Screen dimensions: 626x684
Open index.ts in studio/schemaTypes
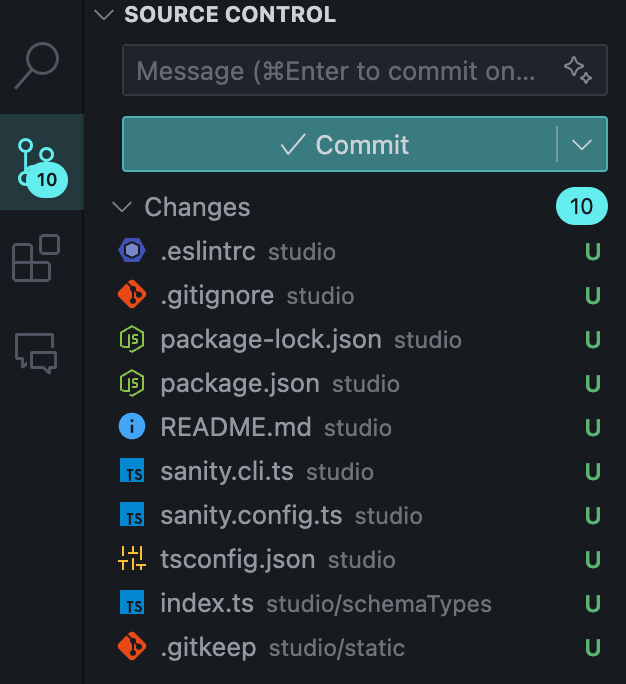pos(207,604)
